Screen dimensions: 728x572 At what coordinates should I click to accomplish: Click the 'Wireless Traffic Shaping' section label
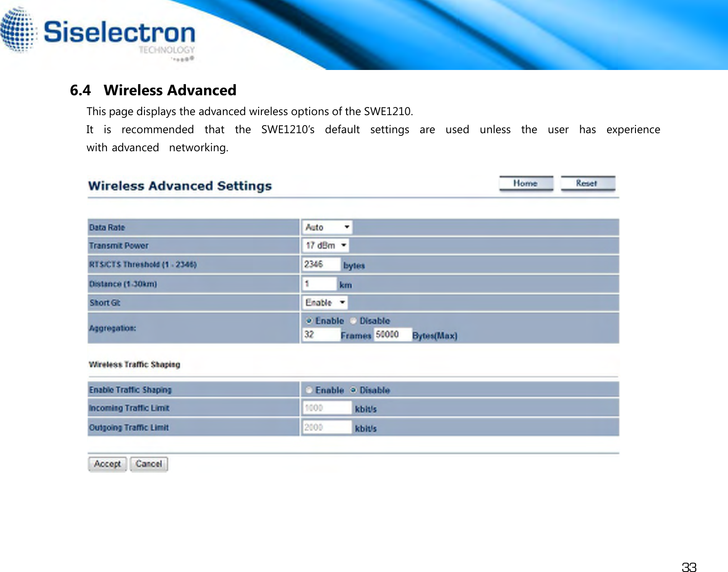point(134,364)
